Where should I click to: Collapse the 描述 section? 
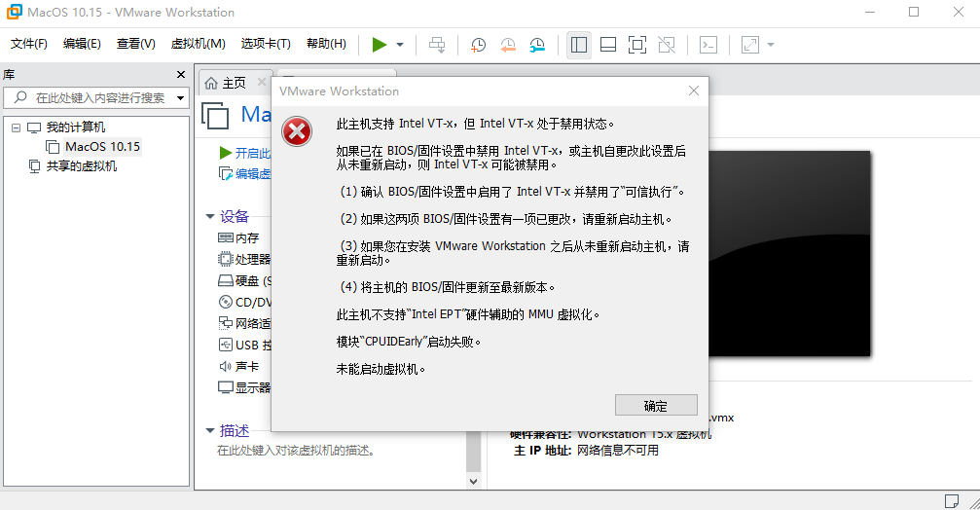coord(210,430)
